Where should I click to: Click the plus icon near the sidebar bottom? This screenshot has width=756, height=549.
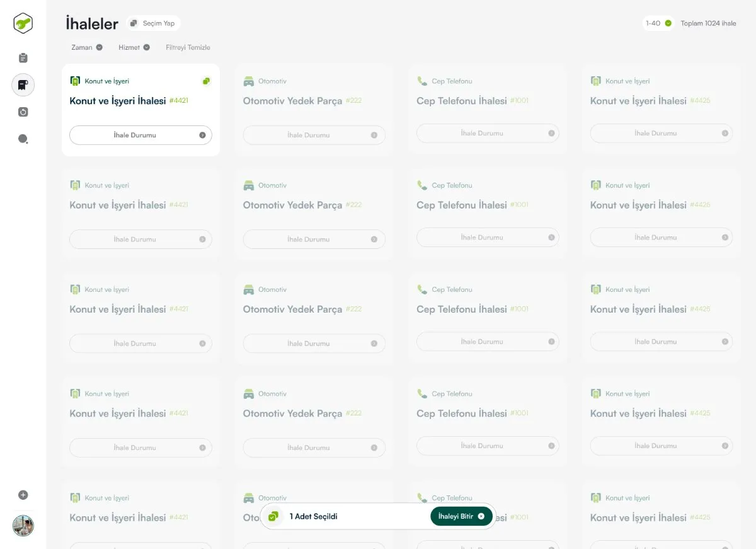pyautogui.click(x=23, y=495)
